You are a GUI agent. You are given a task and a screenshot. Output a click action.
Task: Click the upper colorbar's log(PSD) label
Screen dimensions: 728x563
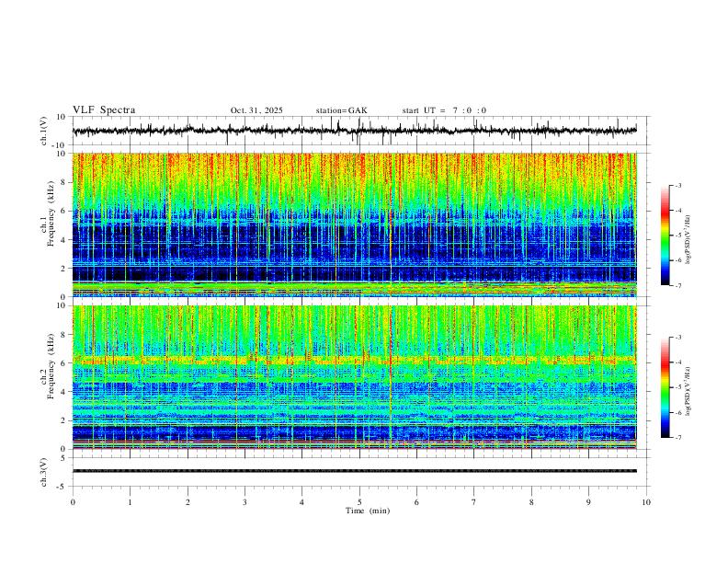pos(688,240)
